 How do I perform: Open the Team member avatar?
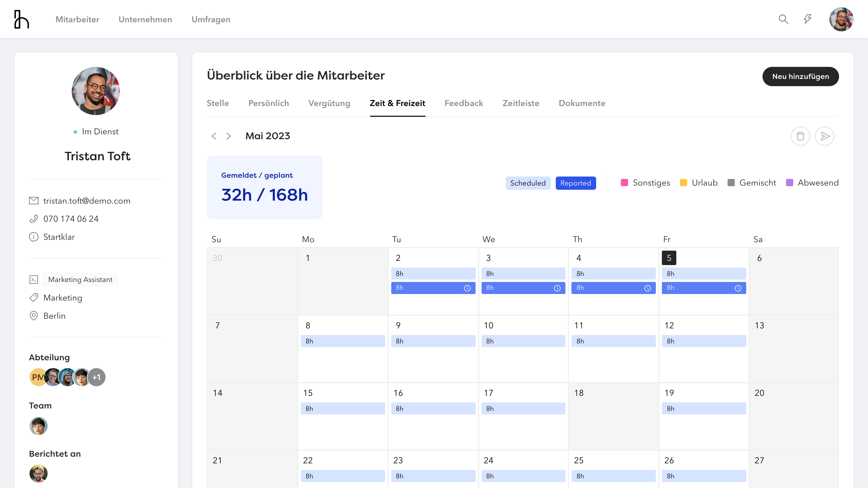coord(38,426)
